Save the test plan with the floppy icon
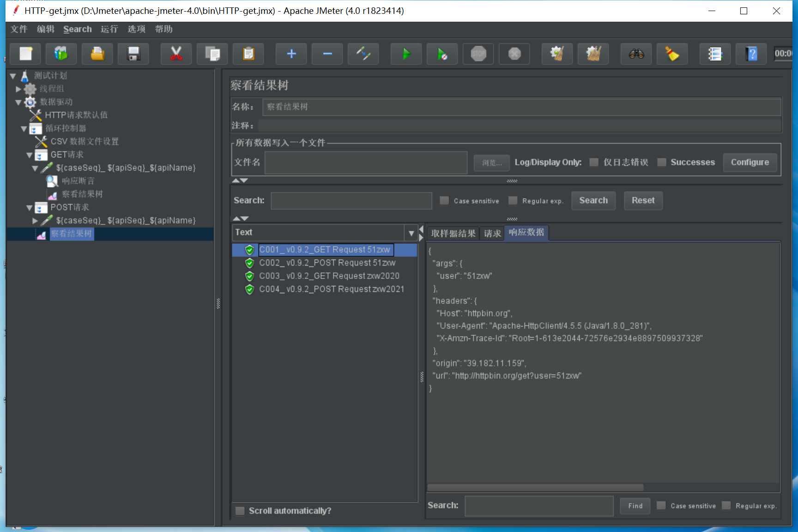Screen dimensions: 798x532 (133, 54)
